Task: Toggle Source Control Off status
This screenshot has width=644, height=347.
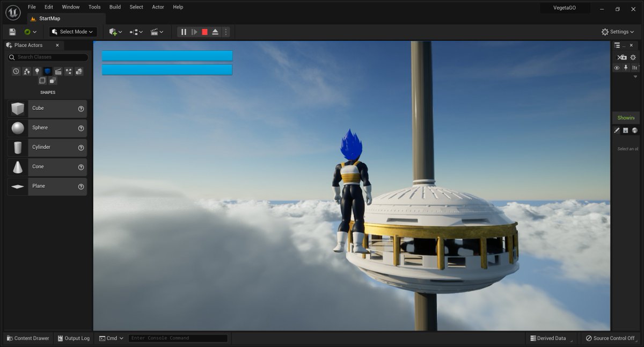Action: [610, 338]
